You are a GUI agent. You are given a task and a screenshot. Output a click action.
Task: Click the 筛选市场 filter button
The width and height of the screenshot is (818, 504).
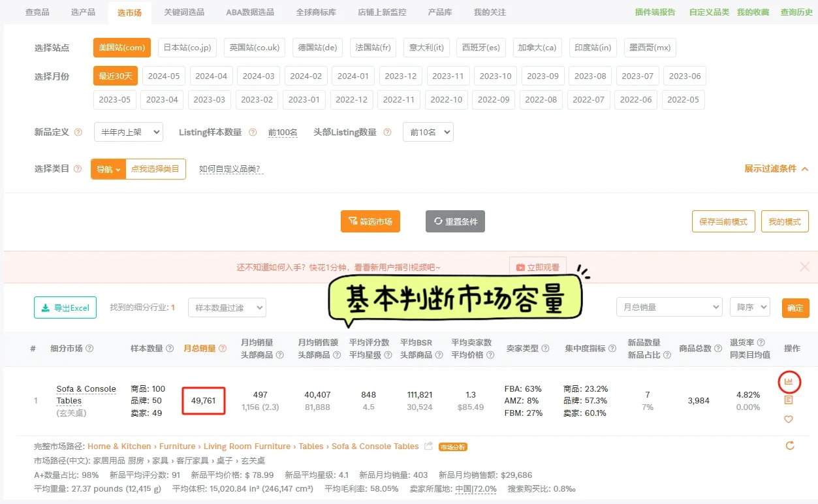click(x=370, y=221)
